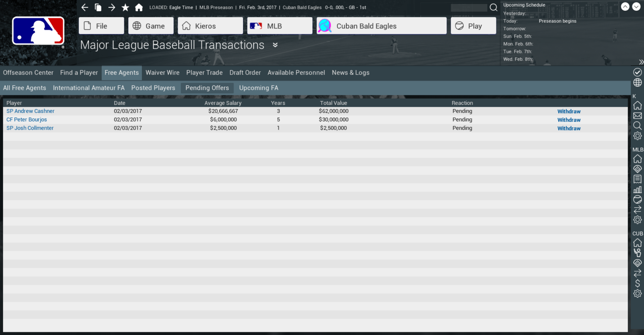Withdraw the offer to Josh Collmenter
This screenshot has width=644, height=335.
pos(569,128)
